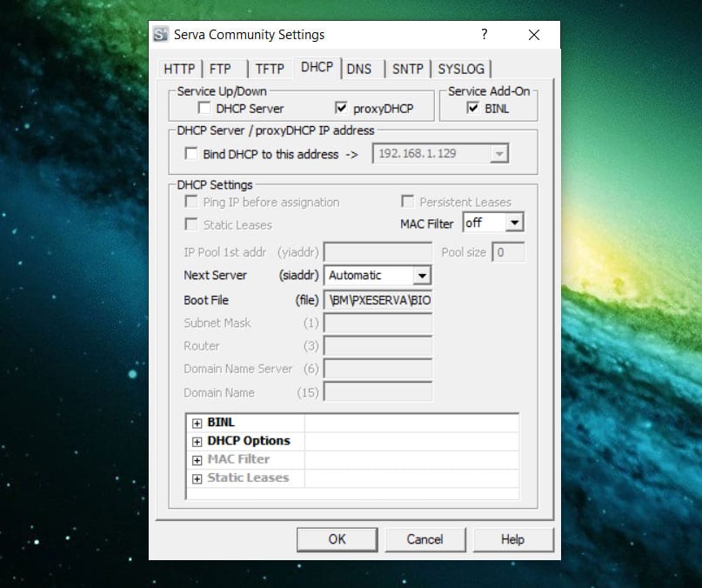The image size is (702, 588).
Task: Uncheck the proxyDHCP checkbox
Action: [x=341, y=108]
